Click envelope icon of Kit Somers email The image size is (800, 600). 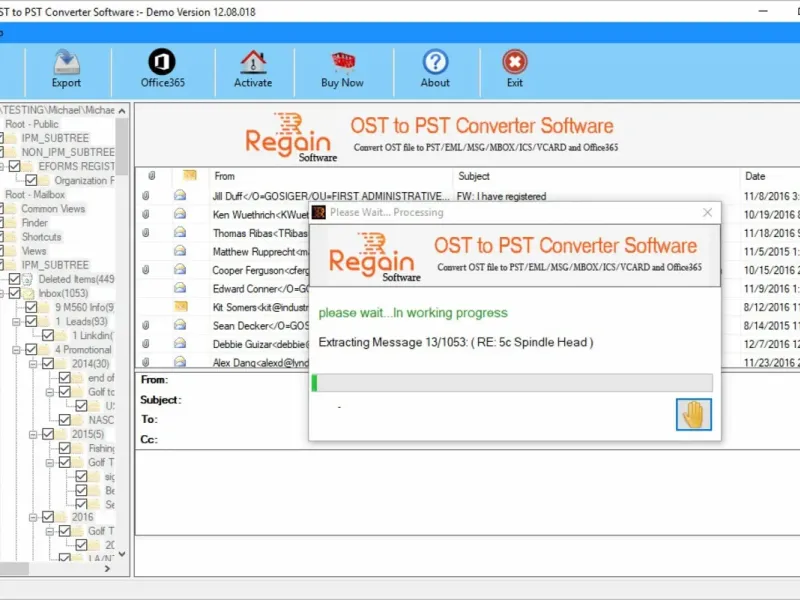click(181, 307)
